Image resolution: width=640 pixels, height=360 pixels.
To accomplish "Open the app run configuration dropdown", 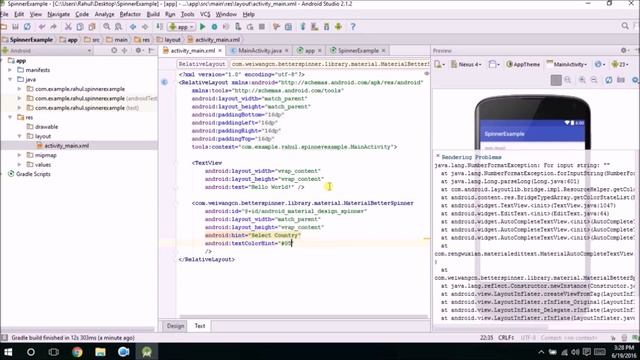I will click(182, 27).
